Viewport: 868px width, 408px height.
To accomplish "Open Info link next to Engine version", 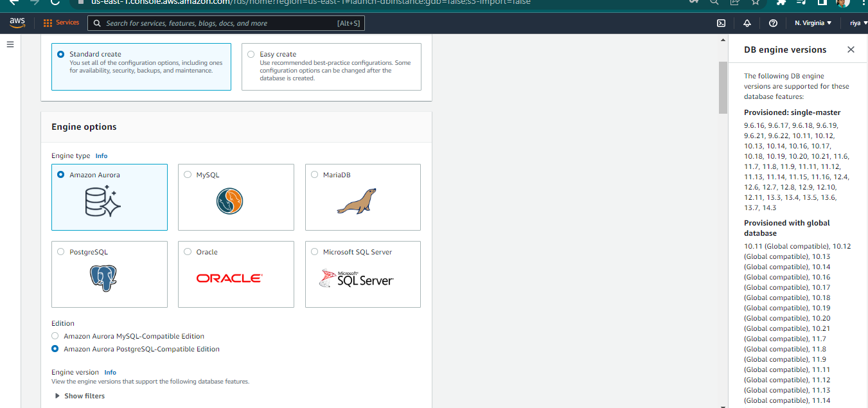I will pos(111,373).
